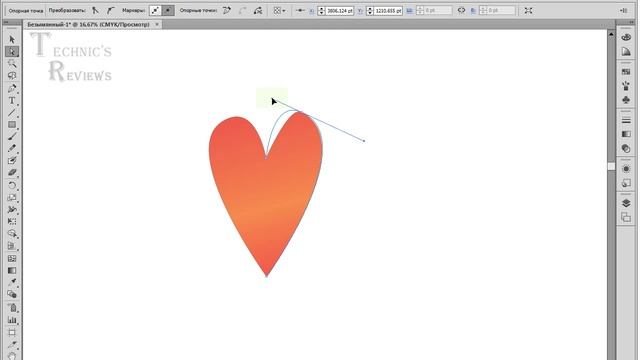The image size is (640, 360).
Task: Click the document tab Безымянный-1
Action: [x=88, y=24]
